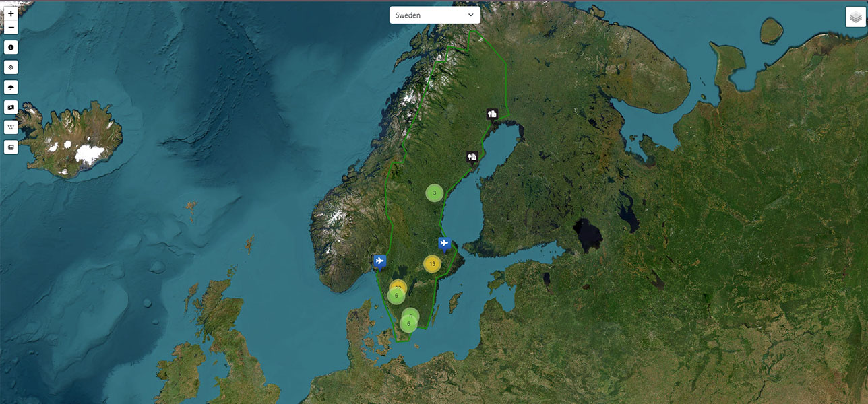Image resolution: width=868 pixels, height=404 pixels.
Task: Click the green cluster 6 overlapping yellow cluster
Action: tap(396, 296)
